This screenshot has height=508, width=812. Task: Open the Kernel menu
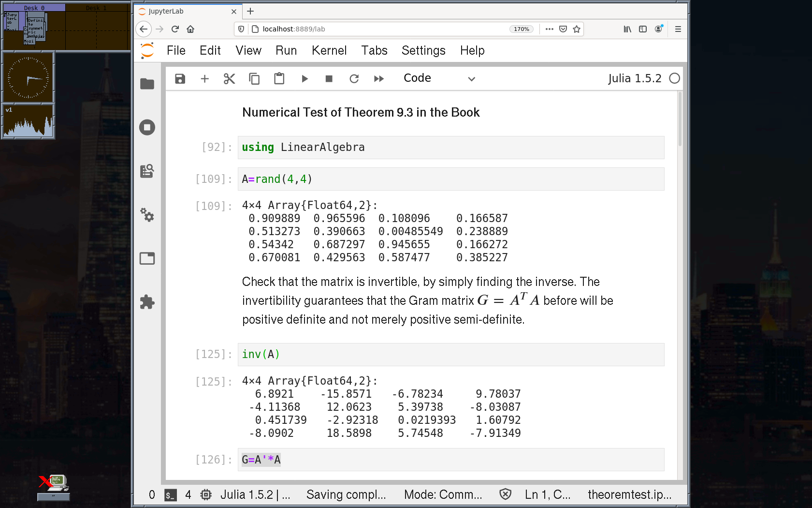(x=329, y=50)
